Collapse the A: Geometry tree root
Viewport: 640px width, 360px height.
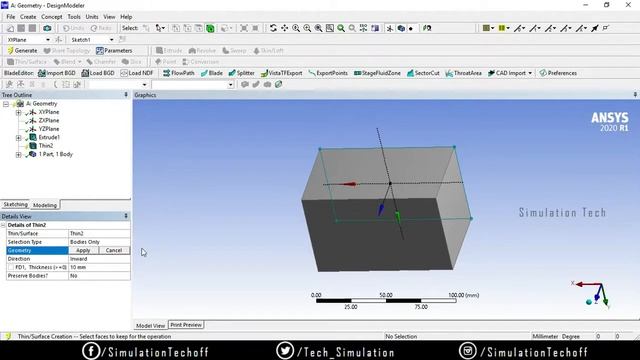[x=6, y=104]
